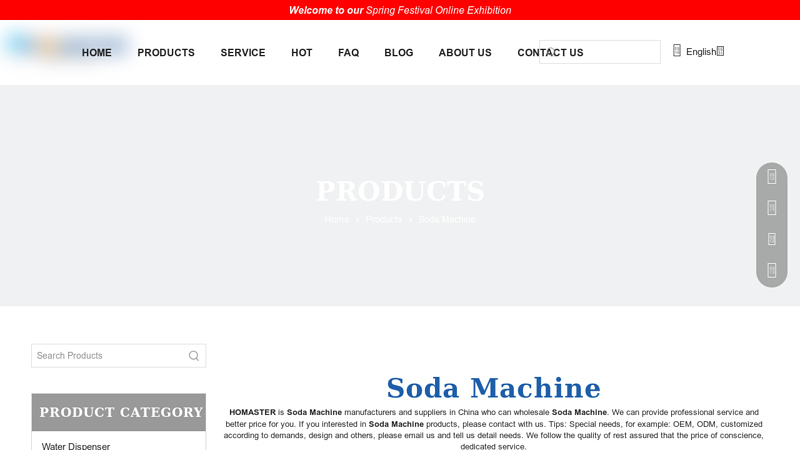
Task: Click the globe icon beside English
Action: coord(677,51)
